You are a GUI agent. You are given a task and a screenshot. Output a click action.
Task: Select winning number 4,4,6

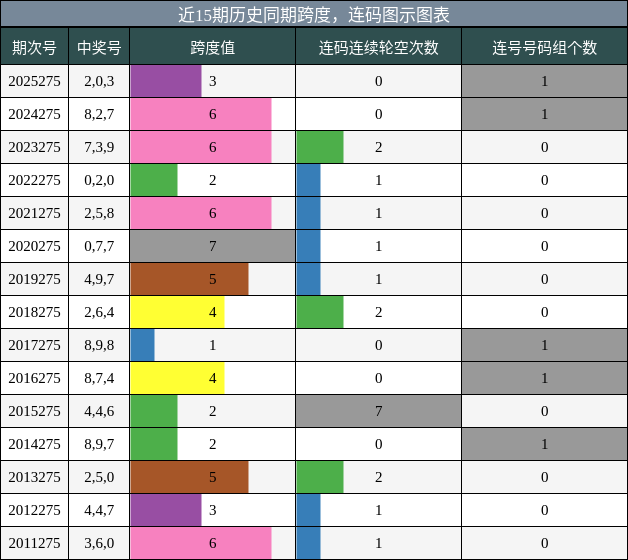coord(99,411)
